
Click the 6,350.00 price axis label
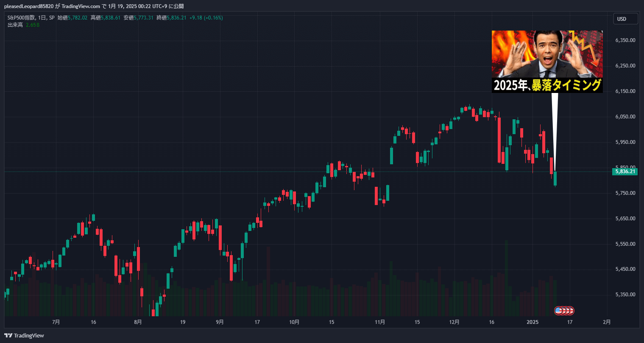pos(625,40)
